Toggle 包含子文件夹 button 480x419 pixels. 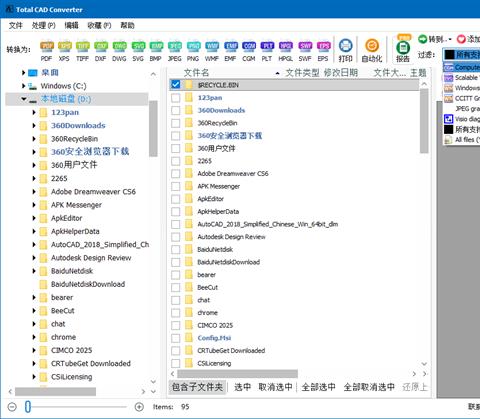click(197, 387)
